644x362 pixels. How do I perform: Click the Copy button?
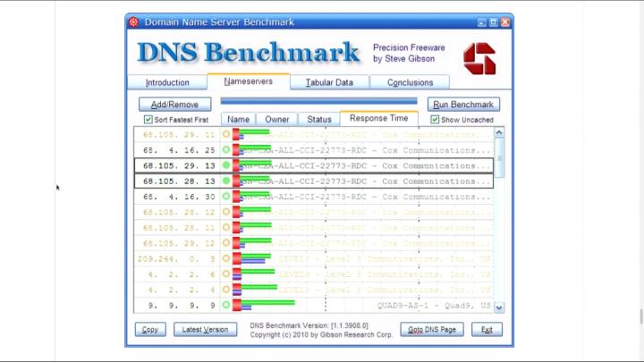click(x=150, y=330)
